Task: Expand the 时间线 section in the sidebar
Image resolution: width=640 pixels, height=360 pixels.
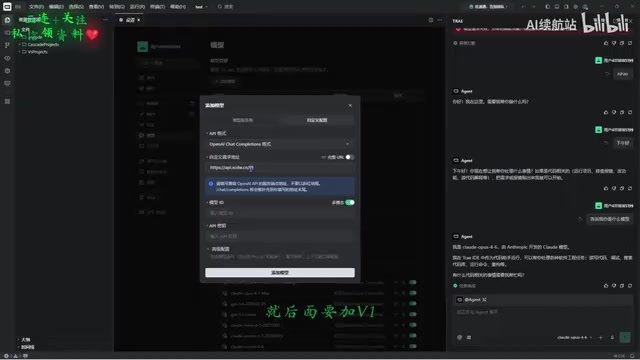Action: 26,347
